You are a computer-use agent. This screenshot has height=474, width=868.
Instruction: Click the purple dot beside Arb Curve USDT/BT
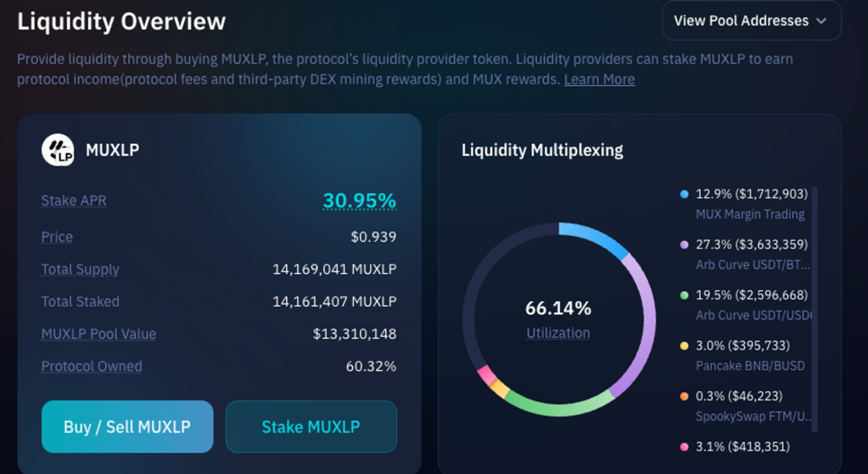(682, 244)
